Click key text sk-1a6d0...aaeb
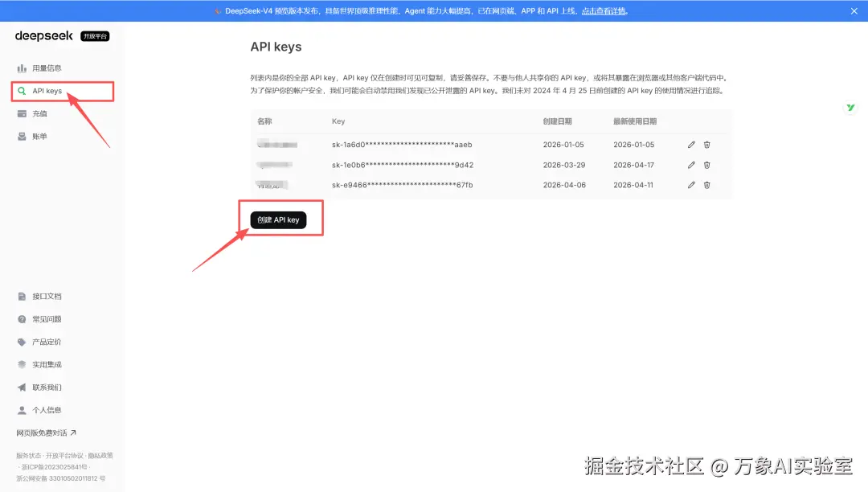This screenshot has width=868, height=492. coord(402,145)
